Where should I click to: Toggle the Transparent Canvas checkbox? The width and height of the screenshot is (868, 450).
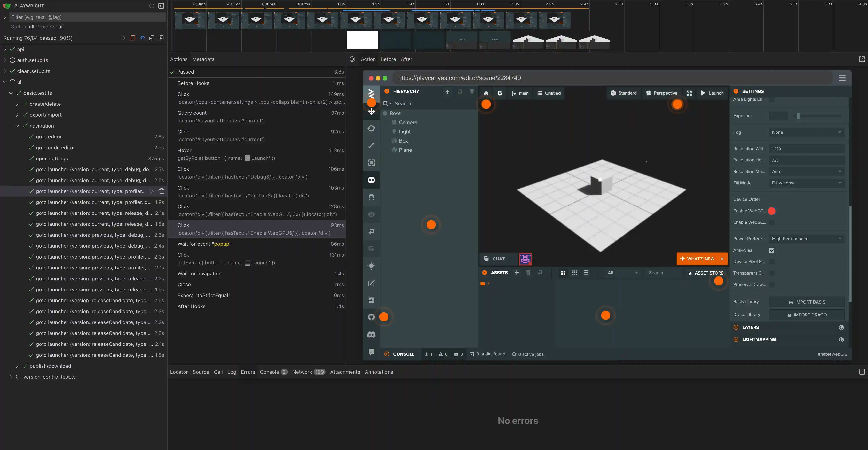coord(772,273)
